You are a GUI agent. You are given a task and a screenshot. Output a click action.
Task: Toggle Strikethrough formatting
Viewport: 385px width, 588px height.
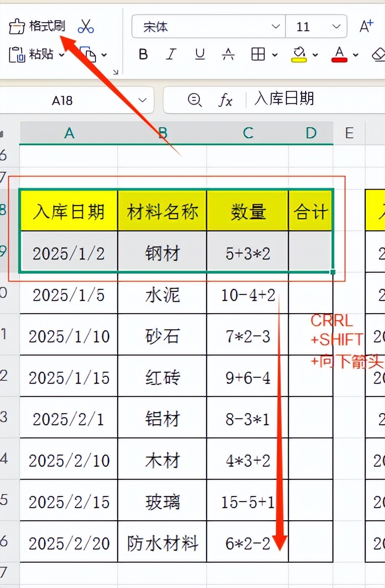point(228,55)
